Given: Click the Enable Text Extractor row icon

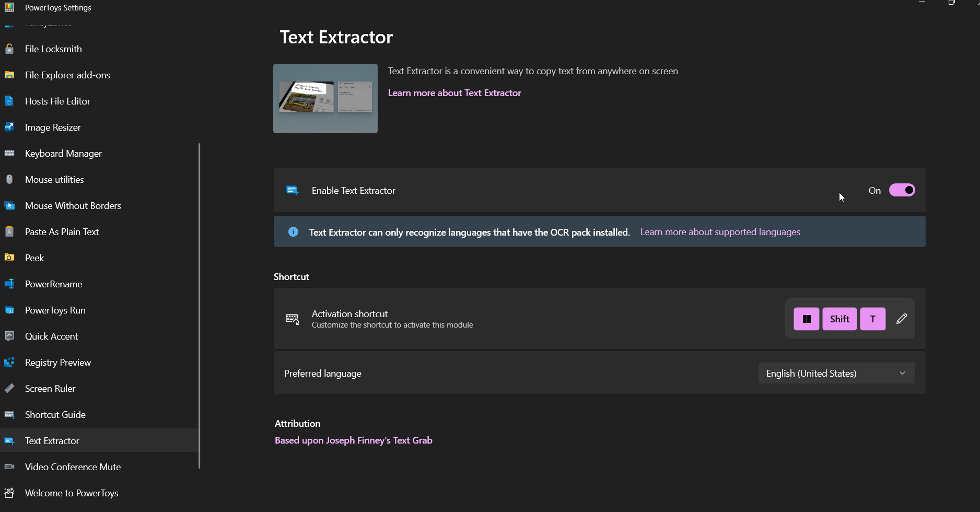Looking at the screenshot, I should point(292,191).
